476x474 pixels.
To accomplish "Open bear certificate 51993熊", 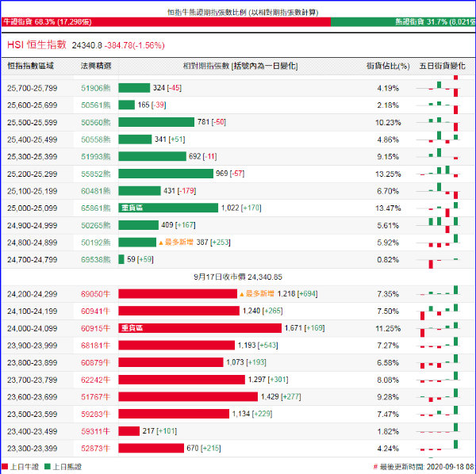I will coord(96,157).
